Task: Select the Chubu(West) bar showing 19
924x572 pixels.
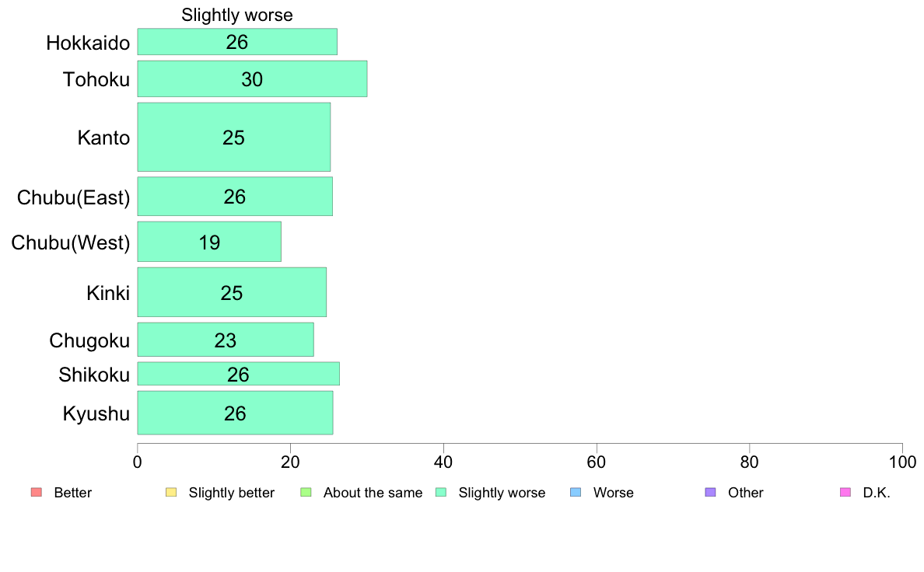Action: click(209, 242)
